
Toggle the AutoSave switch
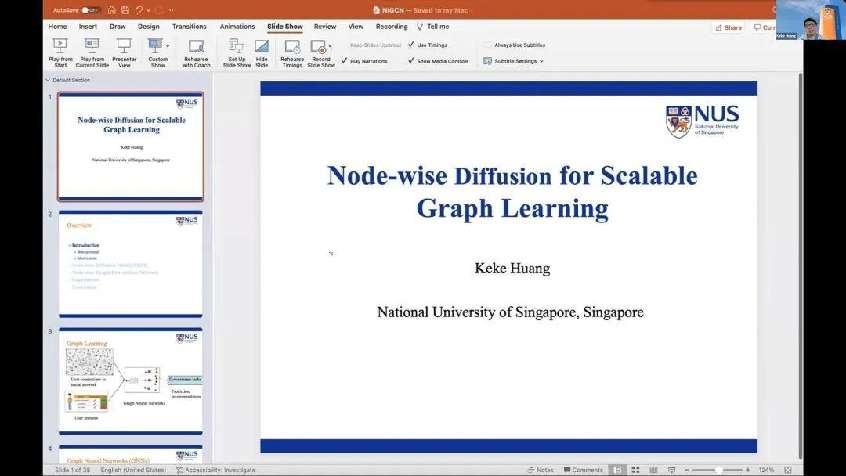click(89, 10)
